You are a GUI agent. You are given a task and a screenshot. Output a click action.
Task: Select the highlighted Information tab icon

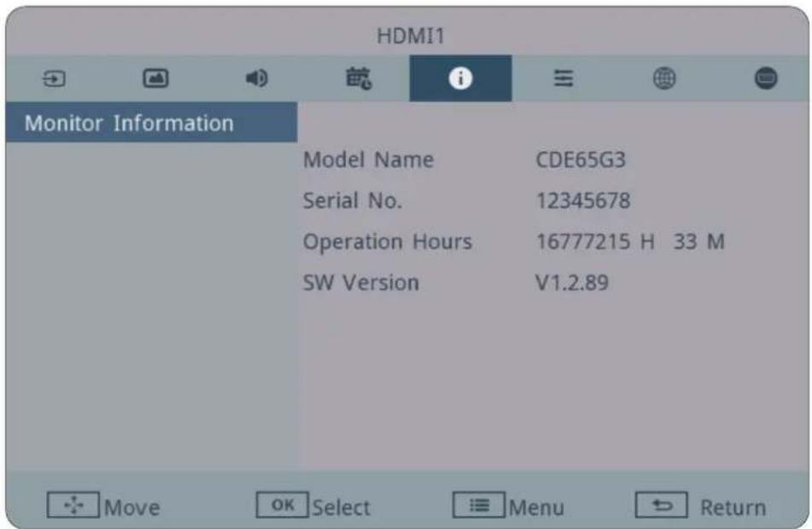[460, 78]
